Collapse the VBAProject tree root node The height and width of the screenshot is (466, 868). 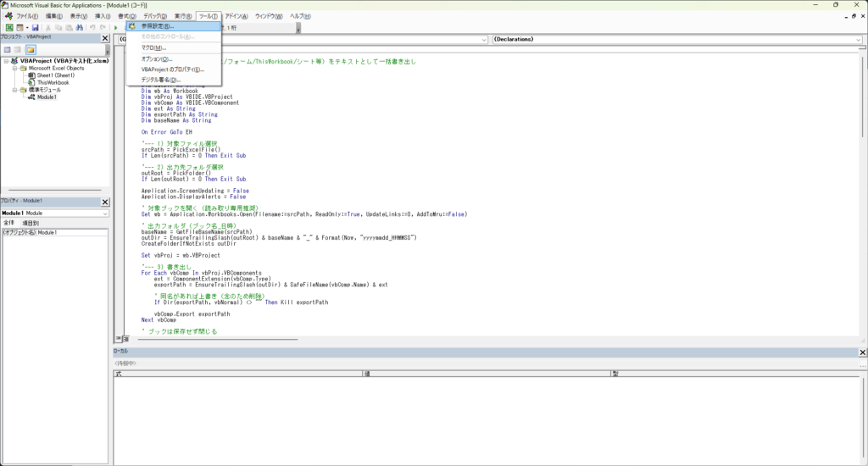[x=6, y=61]
